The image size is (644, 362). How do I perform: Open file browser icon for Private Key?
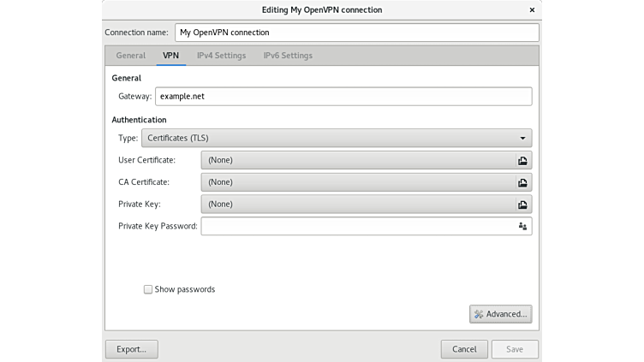[x=522, y=205]
